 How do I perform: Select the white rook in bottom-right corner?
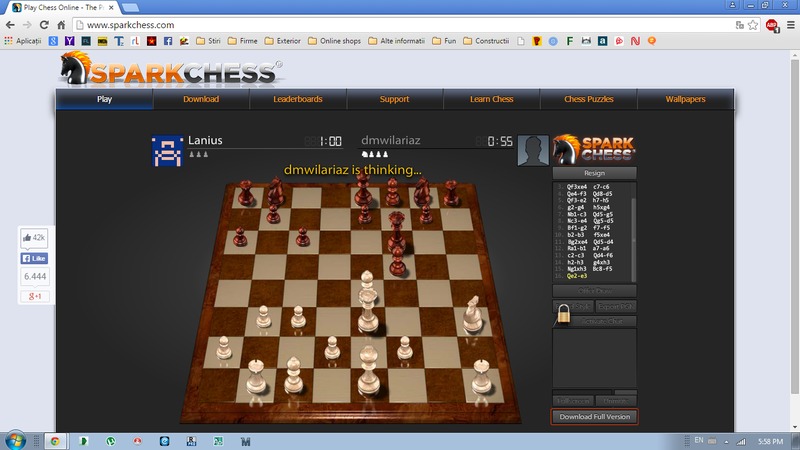pos(481,377)
